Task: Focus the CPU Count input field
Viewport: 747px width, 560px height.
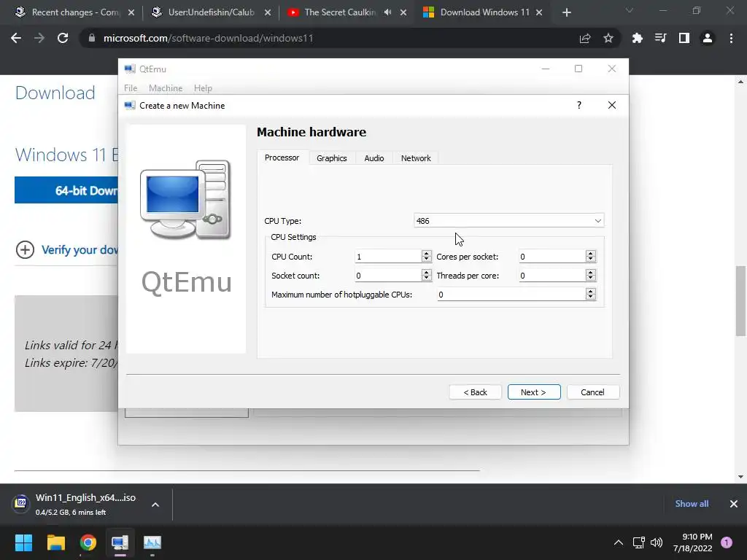Action: click(388, 257)
